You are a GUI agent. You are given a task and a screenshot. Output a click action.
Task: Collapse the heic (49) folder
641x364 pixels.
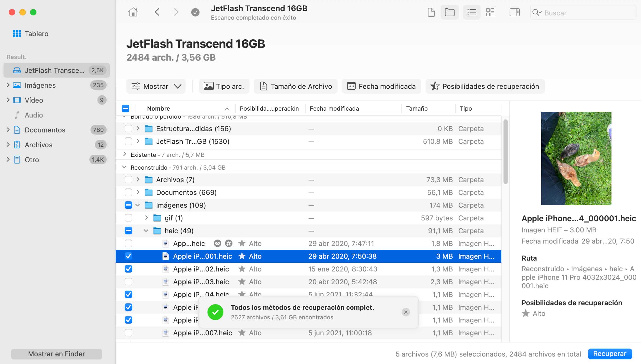[146, 231]
